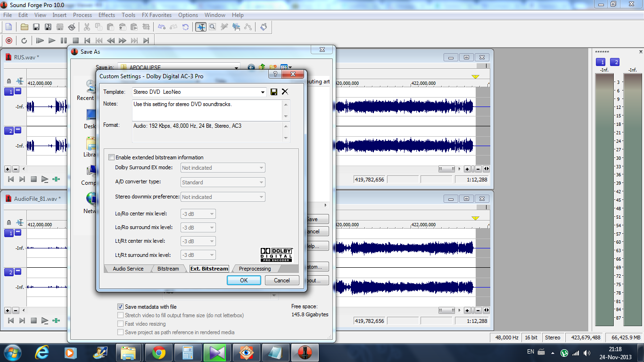Toggle channel 1 button in AudioFile_81.wav window
The image size is (644, 362).
pos(9,233)
